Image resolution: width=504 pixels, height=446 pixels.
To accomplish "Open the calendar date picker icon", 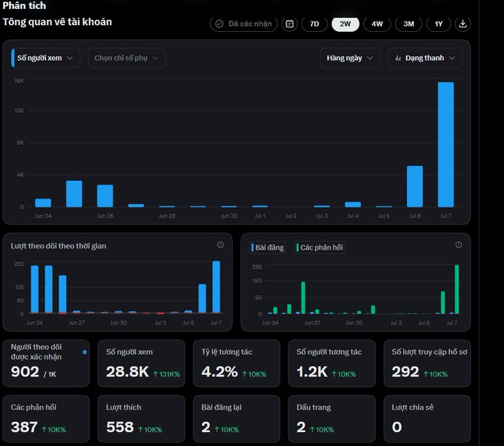I will 290,24.
